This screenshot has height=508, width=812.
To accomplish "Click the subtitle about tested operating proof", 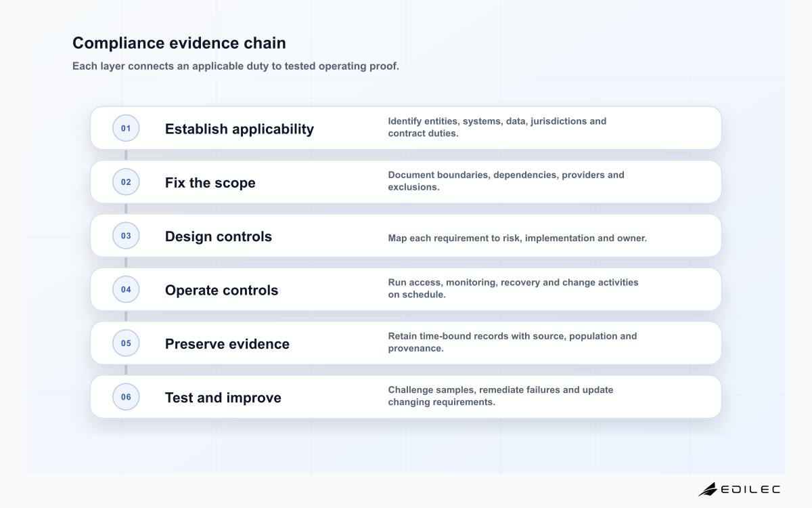I will click(x=235, y=66).
